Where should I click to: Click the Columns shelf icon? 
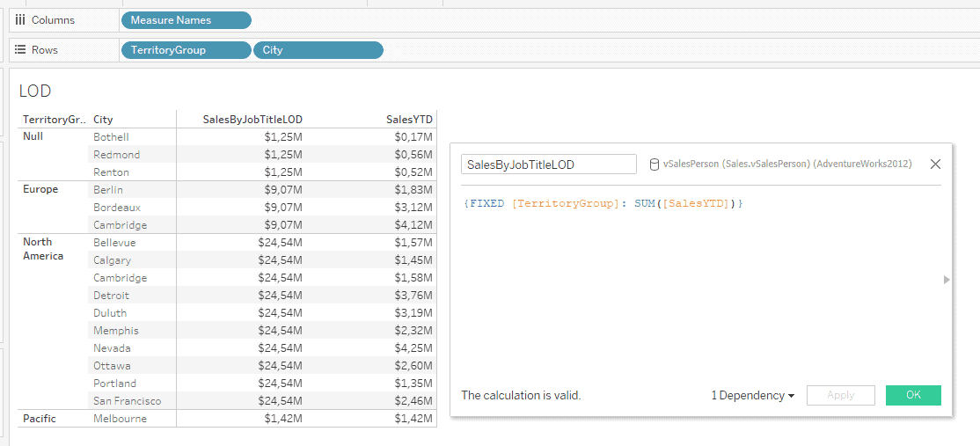coord(20,20)
